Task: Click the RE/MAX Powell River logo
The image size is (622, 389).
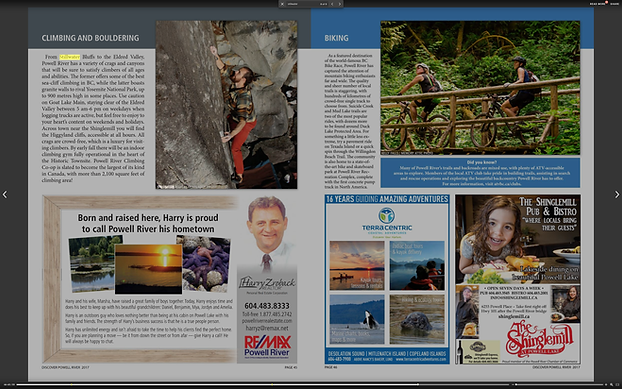Action: pyautogui.click(x=267, y=347)
